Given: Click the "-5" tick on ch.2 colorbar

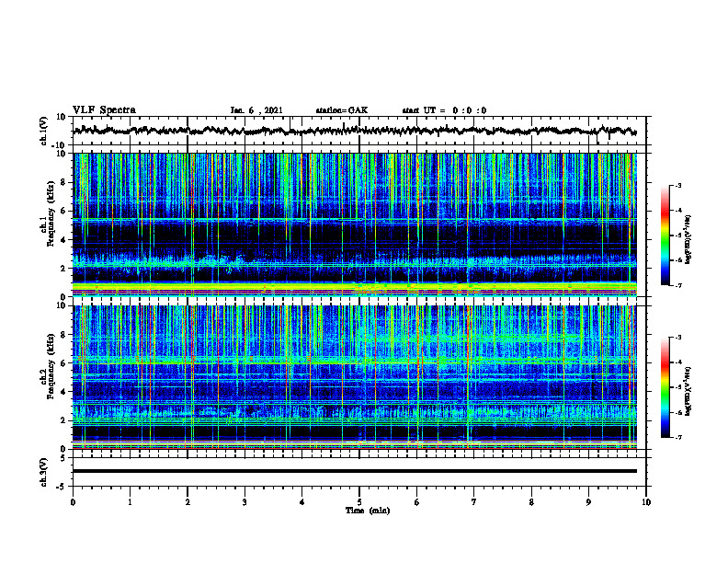Looking at the screenshot, I should point(677,387).
